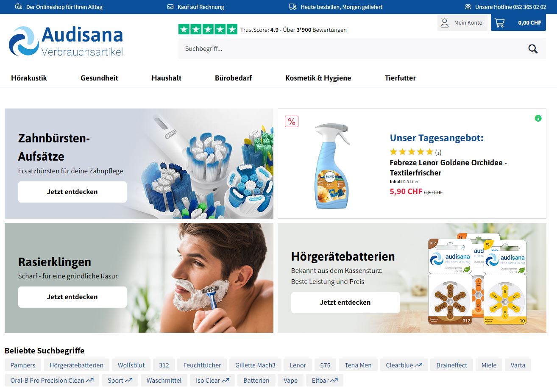Open the Kosmetik & Hygiene menu
557x392 pixels.
[318, 78]
